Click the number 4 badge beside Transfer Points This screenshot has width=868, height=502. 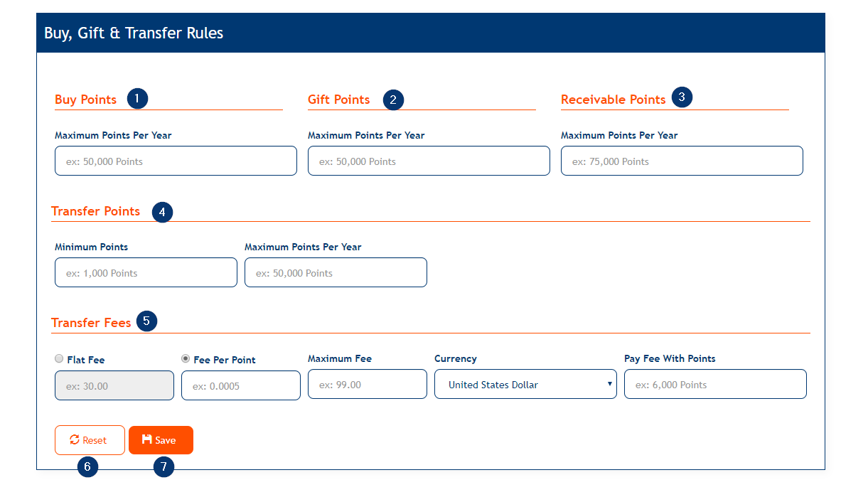click(x=162, y=212)
